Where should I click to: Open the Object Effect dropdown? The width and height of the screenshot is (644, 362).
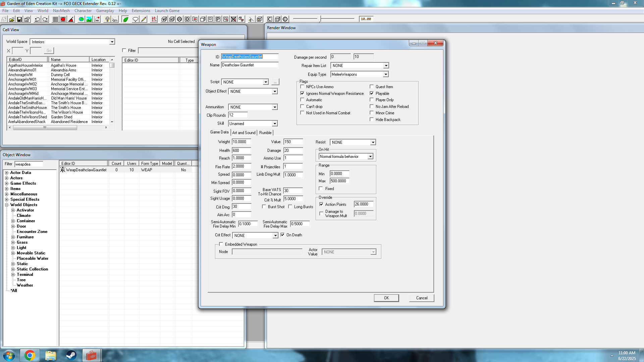(275, 92)
